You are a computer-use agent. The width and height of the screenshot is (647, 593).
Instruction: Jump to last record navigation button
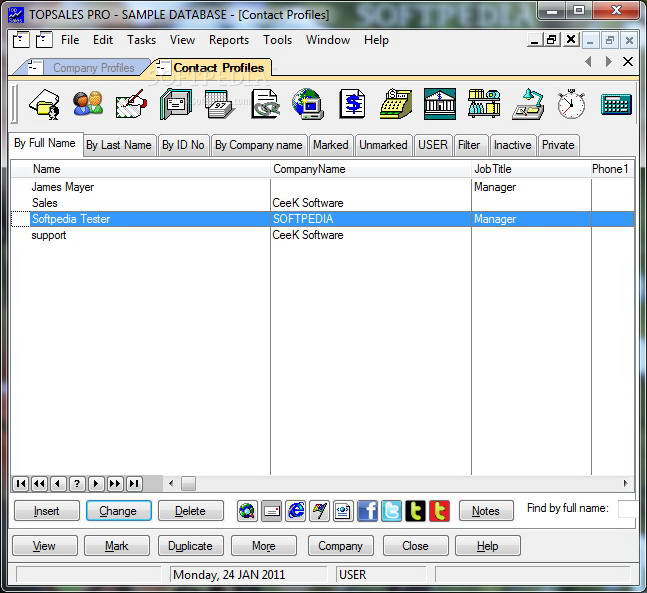point(134,484)
